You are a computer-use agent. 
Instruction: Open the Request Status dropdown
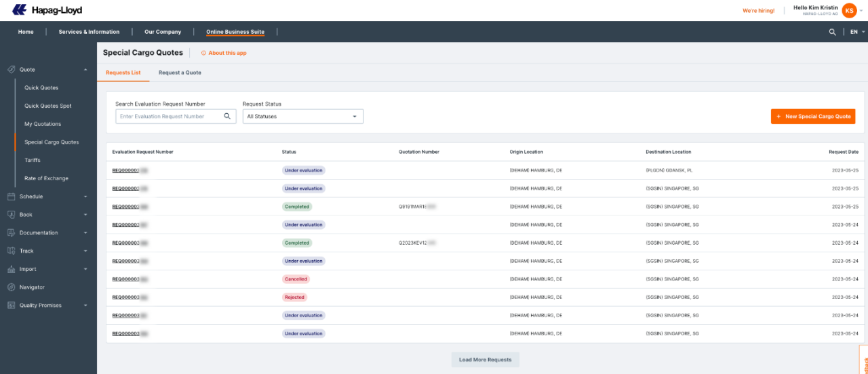tap(302, 117)
